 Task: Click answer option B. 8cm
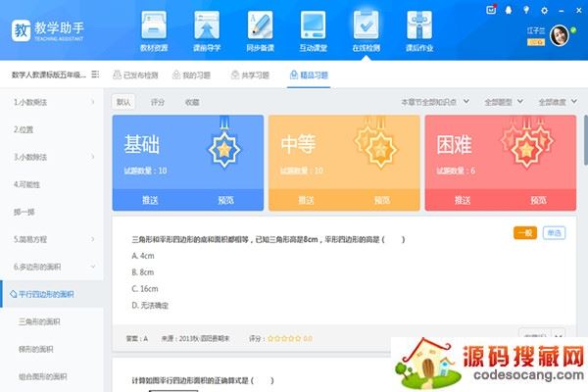pyautogui.click(x=143, y=272)
